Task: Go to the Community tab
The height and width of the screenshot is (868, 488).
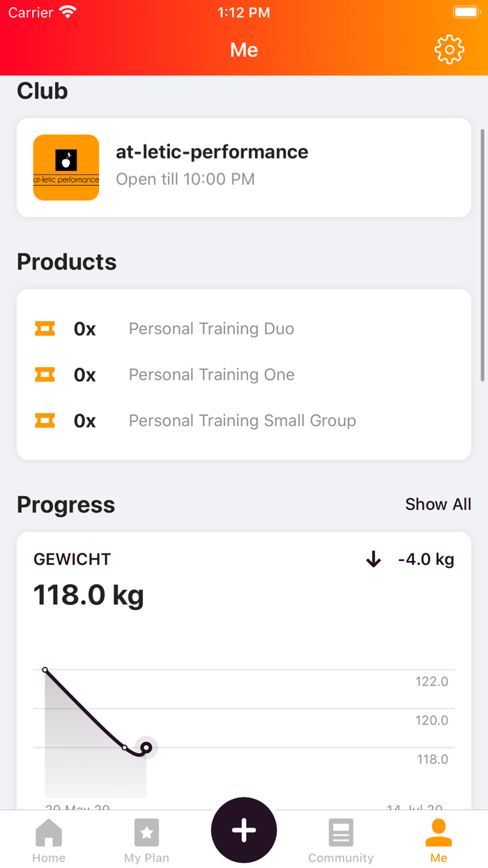Action: [x=341, y=840]
